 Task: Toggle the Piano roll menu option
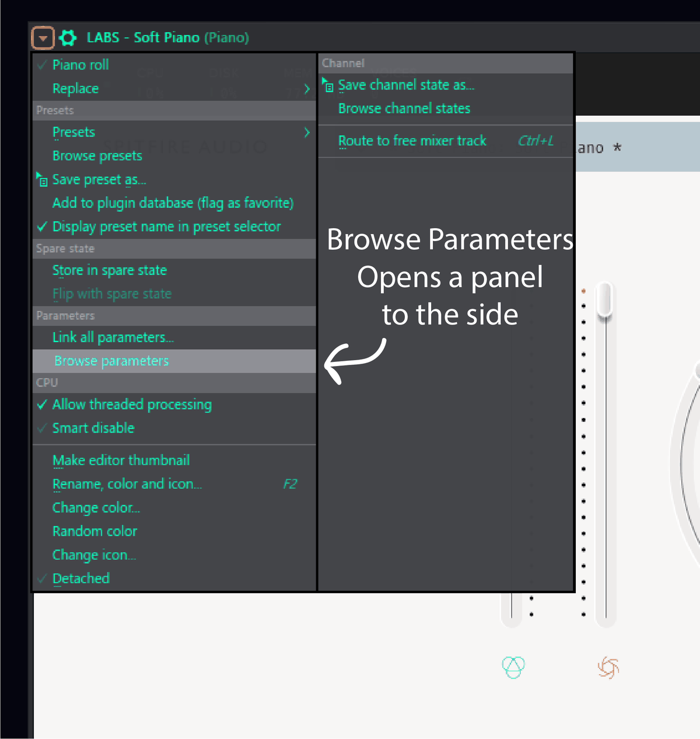(174, 65)
